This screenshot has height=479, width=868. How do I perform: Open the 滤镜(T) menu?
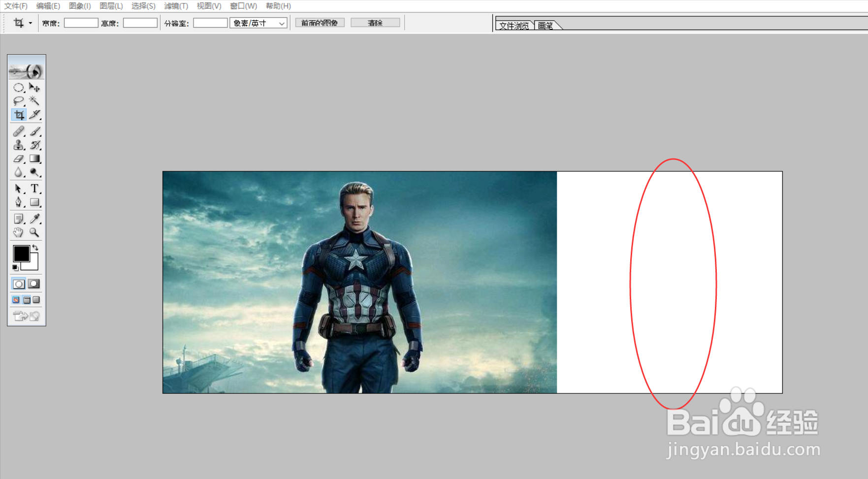[x=176, y=6]
